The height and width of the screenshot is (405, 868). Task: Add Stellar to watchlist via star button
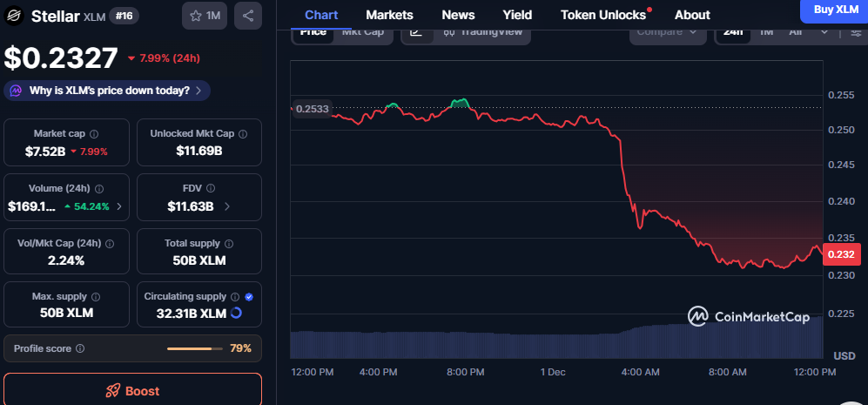click(x=205, y=16)
